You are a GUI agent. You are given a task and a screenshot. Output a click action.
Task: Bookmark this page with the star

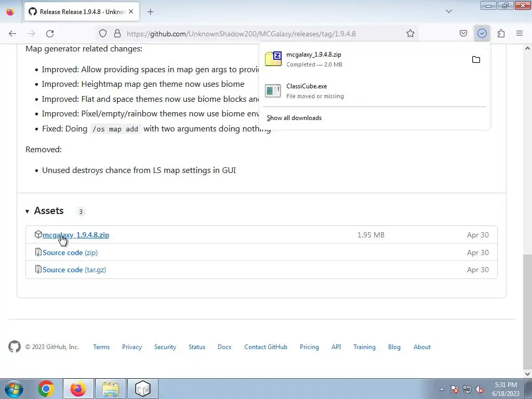(x=410, y=34)
